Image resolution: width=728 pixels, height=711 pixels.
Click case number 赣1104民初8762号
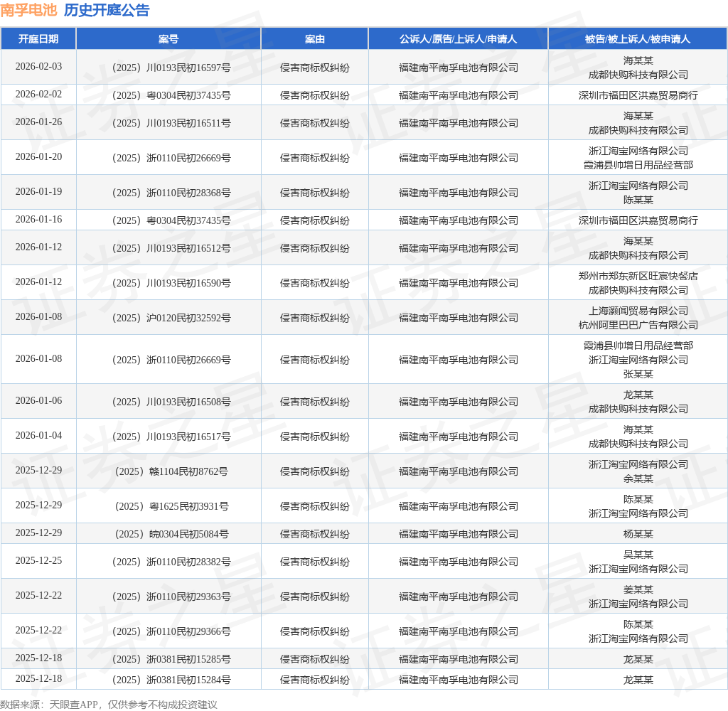tap(172, 472)
